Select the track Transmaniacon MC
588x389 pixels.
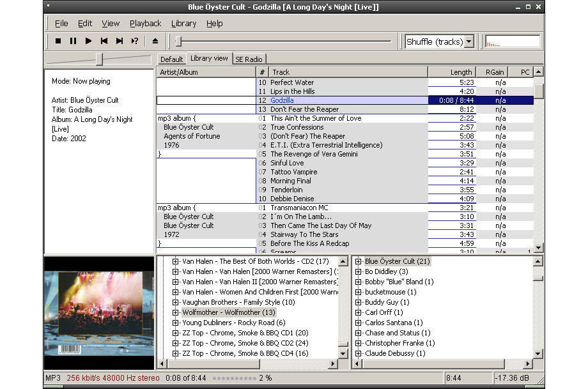[299, 208]
